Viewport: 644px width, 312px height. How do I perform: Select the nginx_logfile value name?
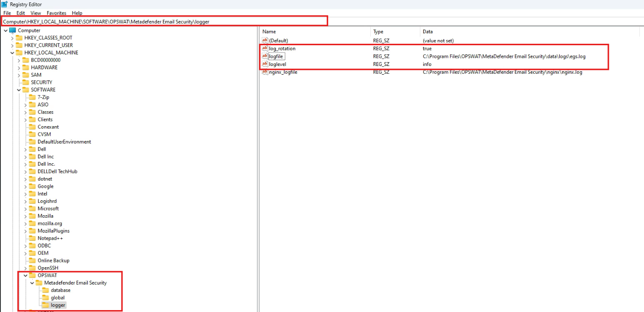click(283, 72)
